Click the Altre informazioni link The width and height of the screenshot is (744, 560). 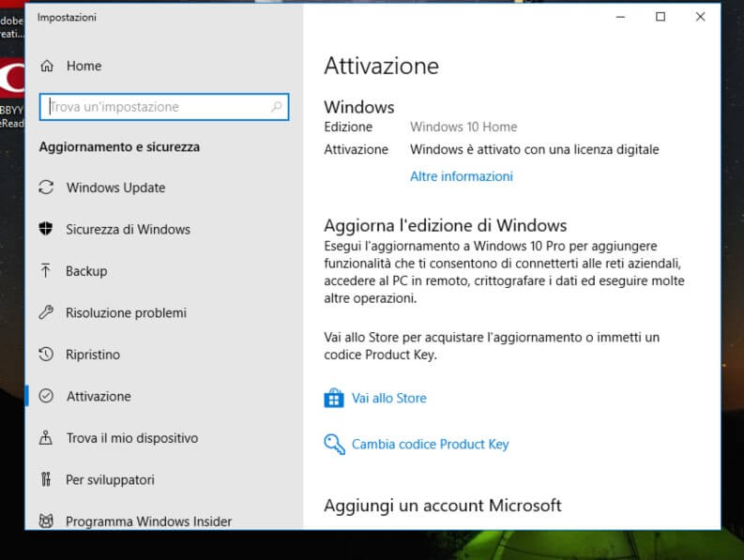462,176
